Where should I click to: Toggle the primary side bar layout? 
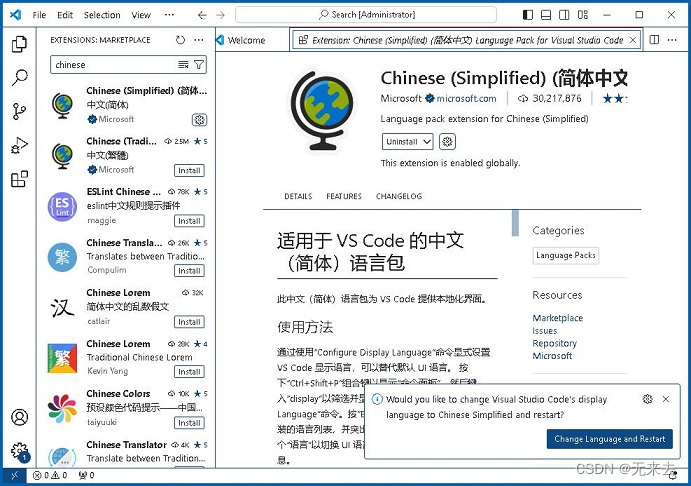[x=528, y=15]
